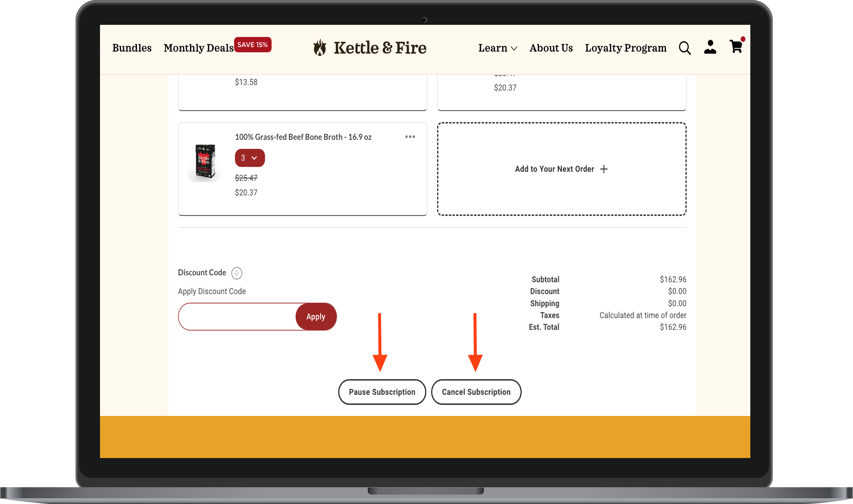Click the Discount Code info lightbulb icon
Screen dimensions: 853x504
[237, 273]
